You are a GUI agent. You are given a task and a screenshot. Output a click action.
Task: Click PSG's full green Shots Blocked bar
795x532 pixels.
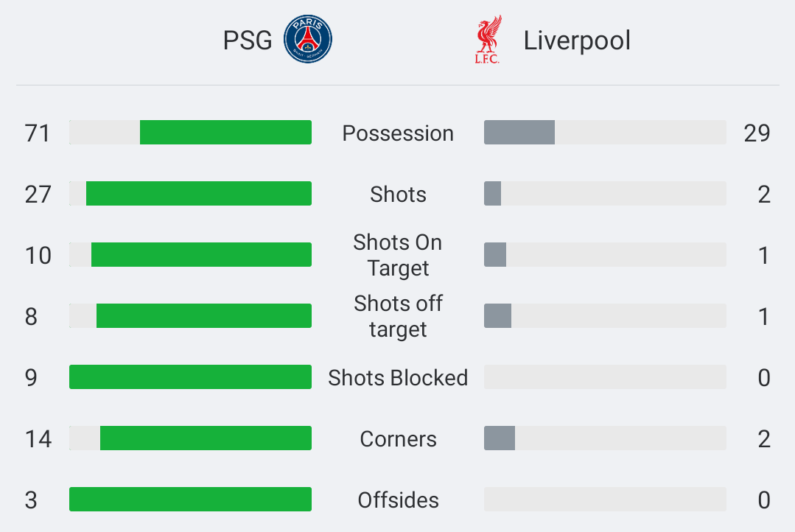191,377
